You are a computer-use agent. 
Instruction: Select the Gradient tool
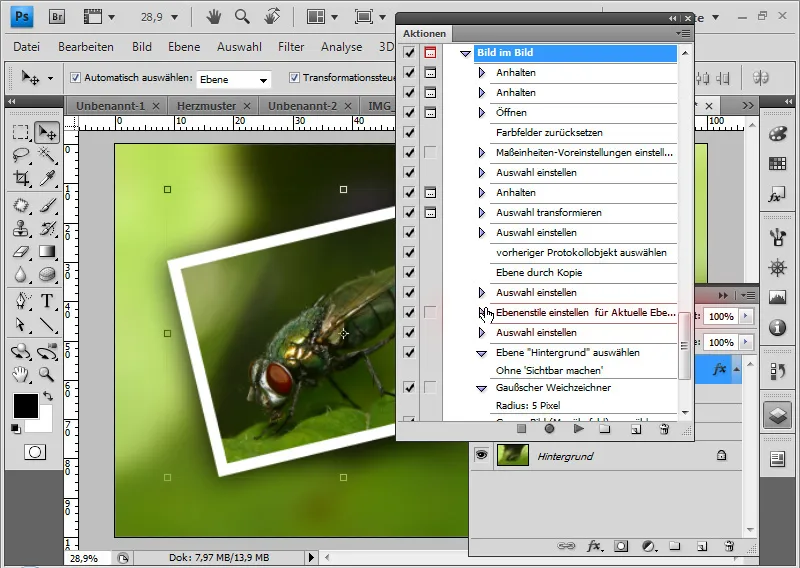(x=47, y=252)
